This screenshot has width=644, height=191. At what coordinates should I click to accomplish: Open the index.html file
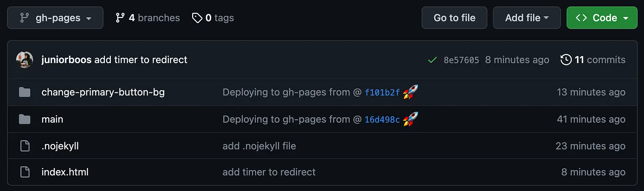(65, 172)
